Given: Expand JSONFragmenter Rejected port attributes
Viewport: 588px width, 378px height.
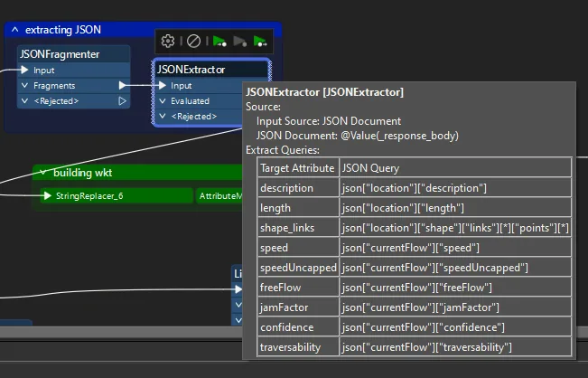Looking at the screenshot, I should [24, 101].
